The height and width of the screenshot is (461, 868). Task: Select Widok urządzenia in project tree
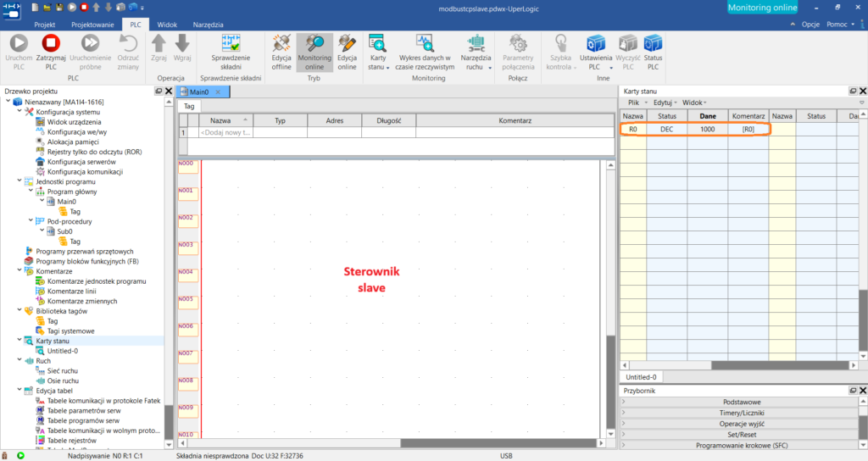click(x=75, y=122)
